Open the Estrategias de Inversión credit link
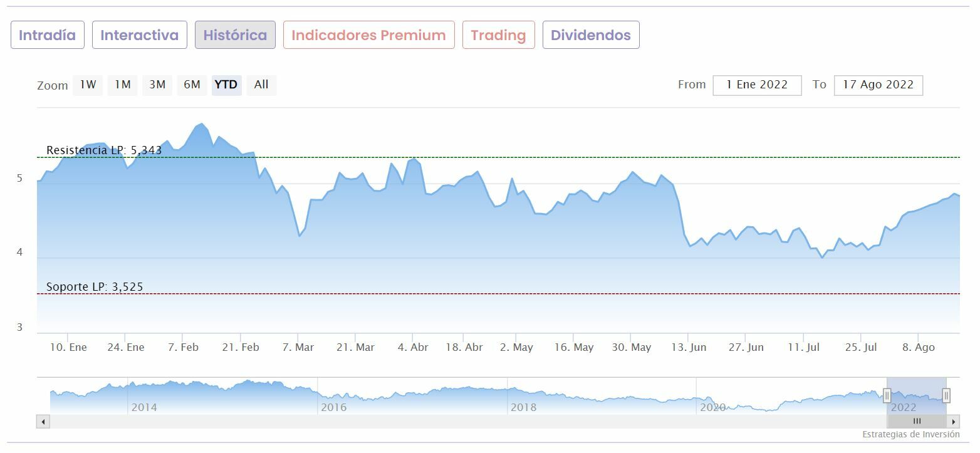This screenshot has width=980, height=453. 910,434
